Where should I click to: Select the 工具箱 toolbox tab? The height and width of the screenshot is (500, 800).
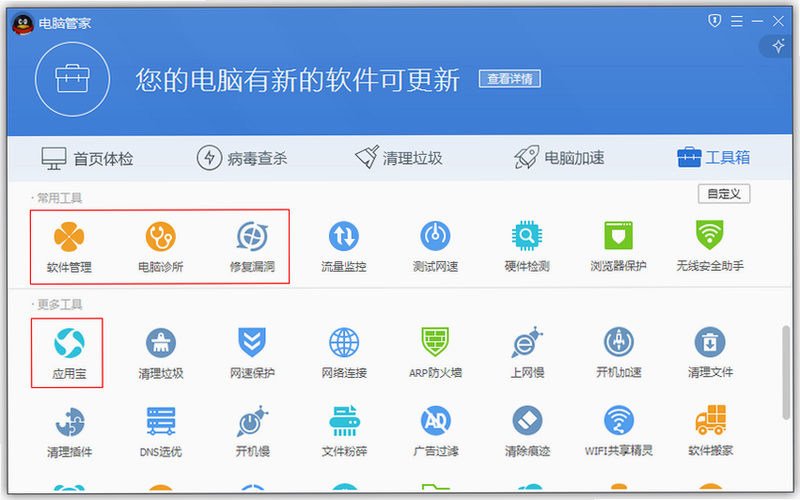tap(714, 158)
